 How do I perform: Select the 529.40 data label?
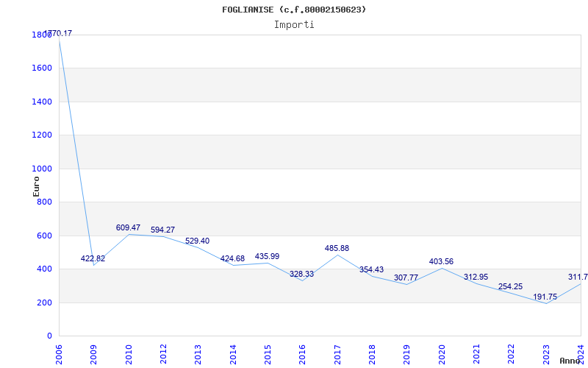coord(197,241)
